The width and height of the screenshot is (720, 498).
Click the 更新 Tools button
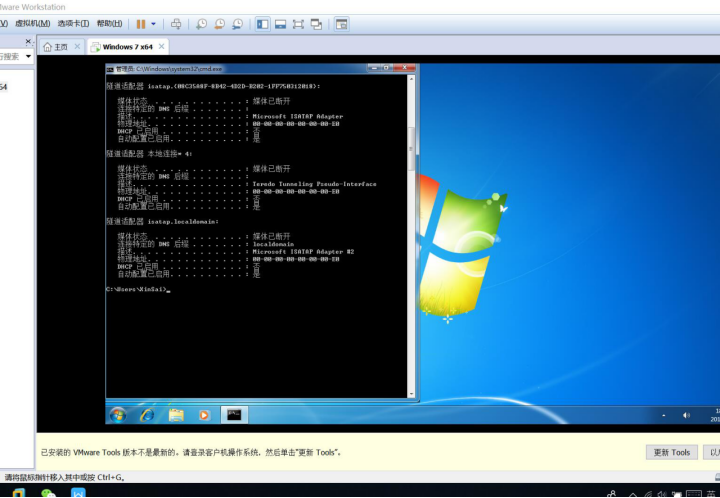tap(672, 453)
